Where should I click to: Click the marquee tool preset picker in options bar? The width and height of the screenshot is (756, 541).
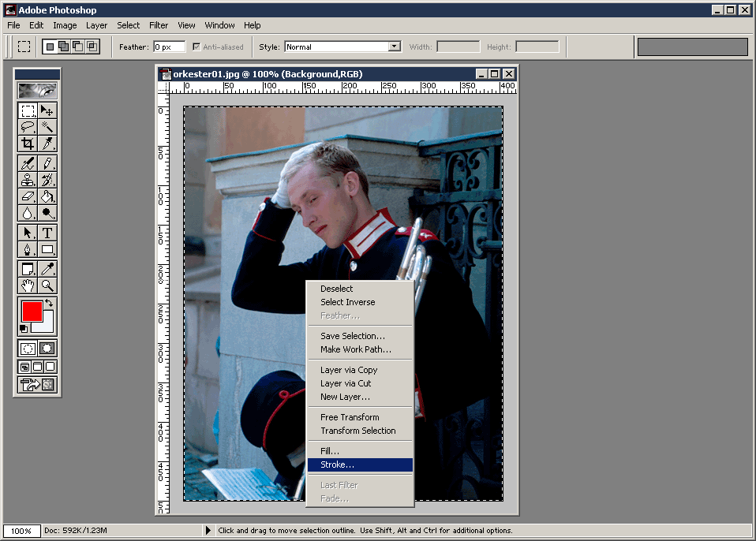(24, 47)
